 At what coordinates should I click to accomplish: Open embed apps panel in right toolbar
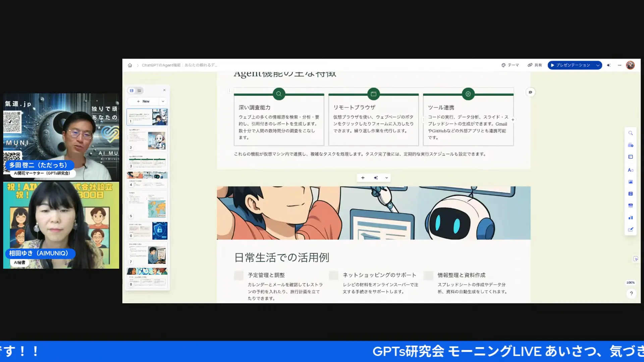coord(631,205)
